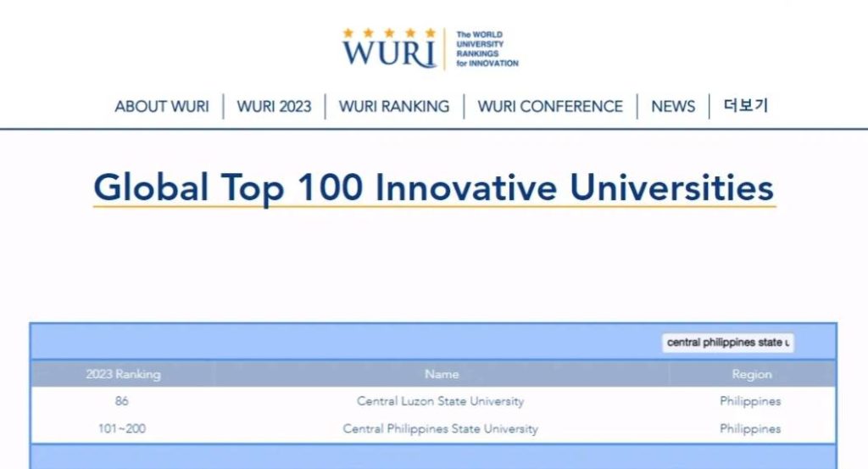Screen dimensions: 868x469
Task: Click the table search input field
Action: [728, 343]
